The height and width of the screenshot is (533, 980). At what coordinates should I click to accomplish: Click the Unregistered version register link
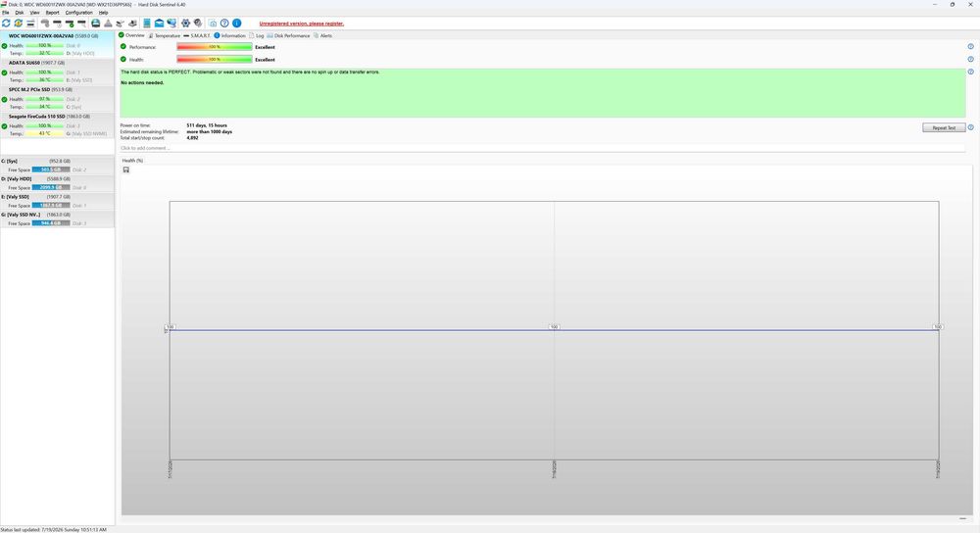[x=301, y=24]
